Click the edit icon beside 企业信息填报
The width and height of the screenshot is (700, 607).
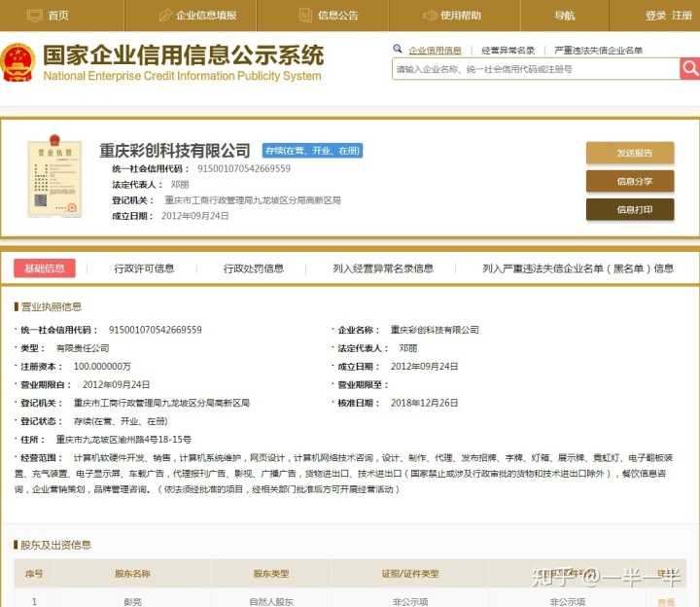pos(165,16)
